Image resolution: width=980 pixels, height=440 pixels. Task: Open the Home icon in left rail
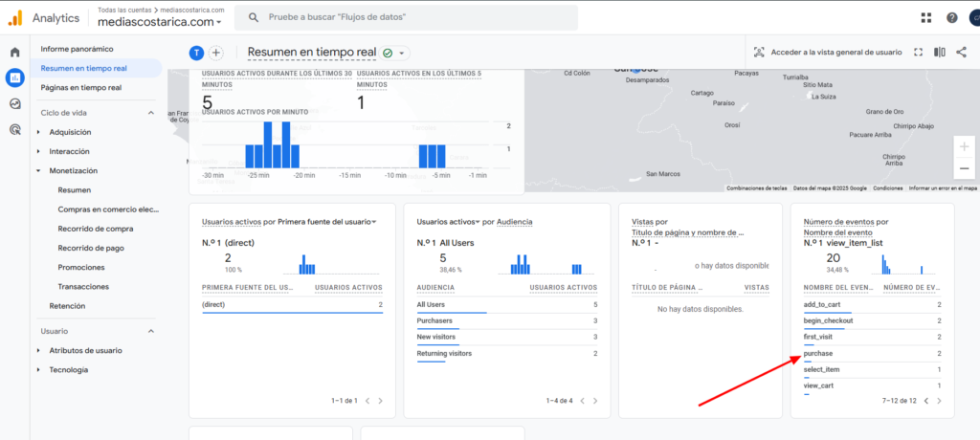[x=14, y=53]
